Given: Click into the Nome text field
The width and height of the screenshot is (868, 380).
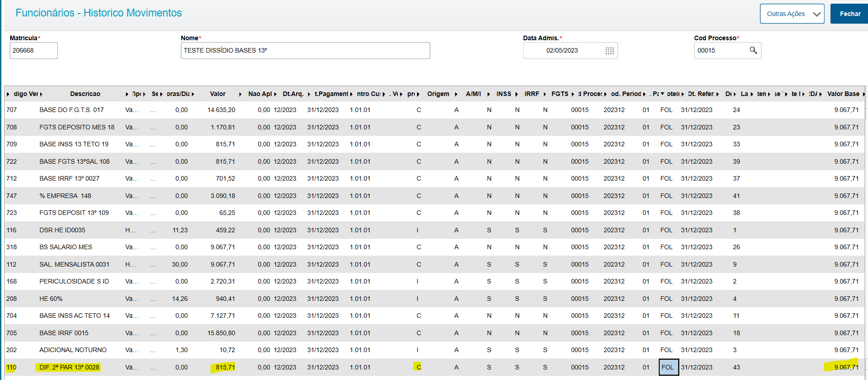Looking at the screenshot, I should (x=305, y=50).
